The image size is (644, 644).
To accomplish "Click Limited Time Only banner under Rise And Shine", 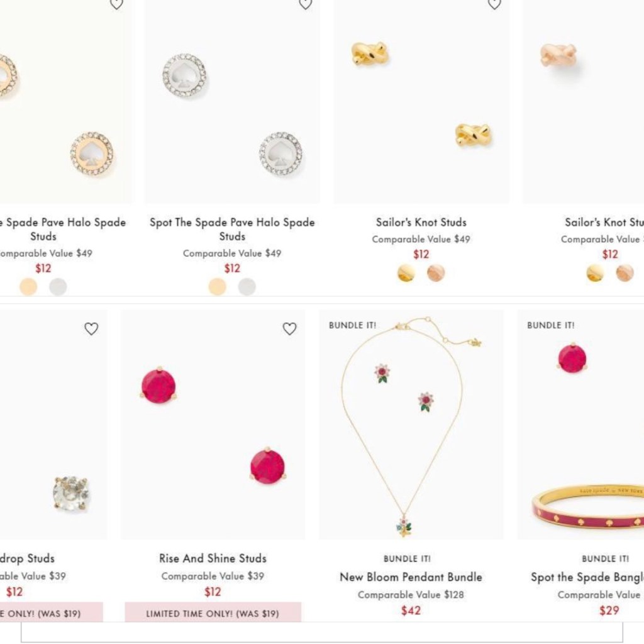I will click(x=213, y=613).
